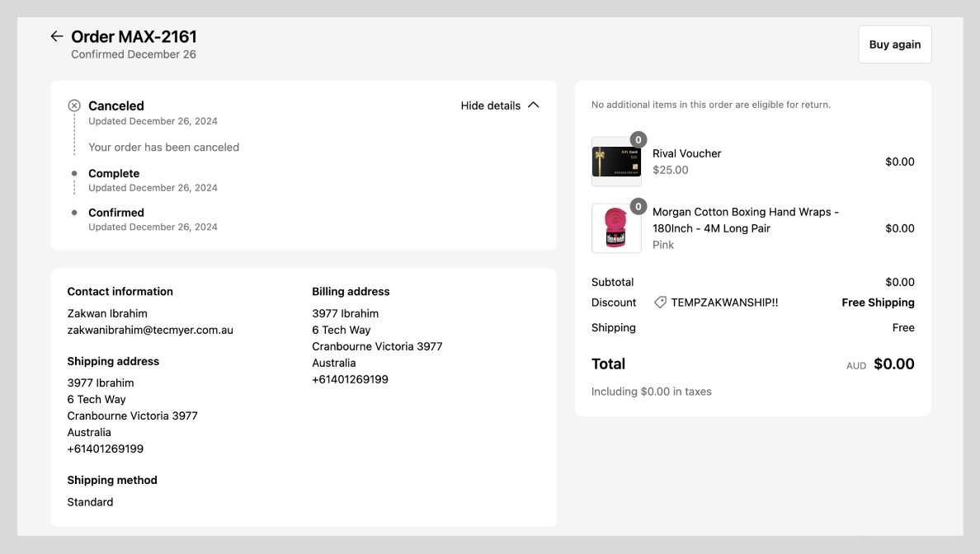The image size is (980, 554).
Task: Click the Rival Voucher product name
Action: click(x=686, y=153)
